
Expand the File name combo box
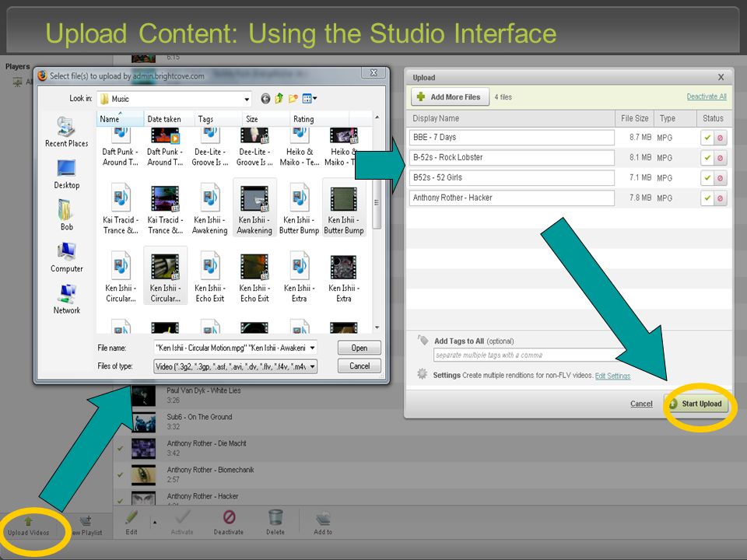pyautogui.click(x=312, y=348)
